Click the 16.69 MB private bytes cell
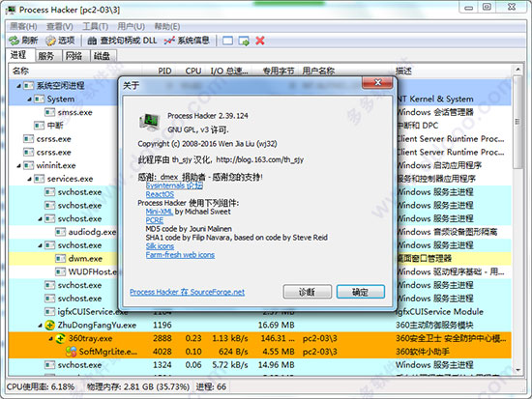This screenshot has width=532, height=399. click(x=277, y=326)
